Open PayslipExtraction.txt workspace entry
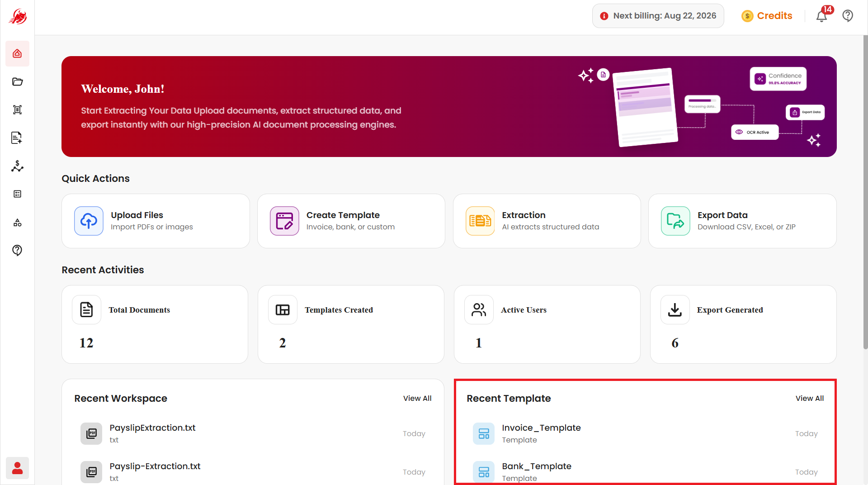Image resolution: width=868 pixels, height=485 pixels. (253, 433)
